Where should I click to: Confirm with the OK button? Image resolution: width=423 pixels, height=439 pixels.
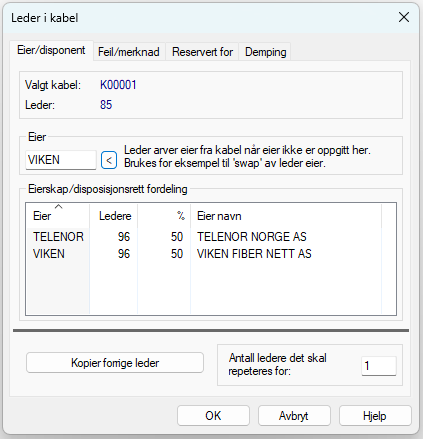[x=213, y=416]
